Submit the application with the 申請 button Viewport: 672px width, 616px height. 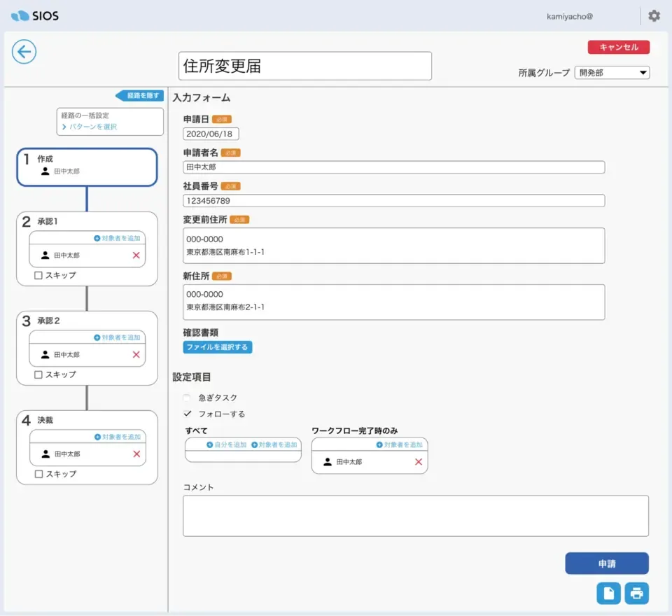pyautogui.click(x=608, y=563)
